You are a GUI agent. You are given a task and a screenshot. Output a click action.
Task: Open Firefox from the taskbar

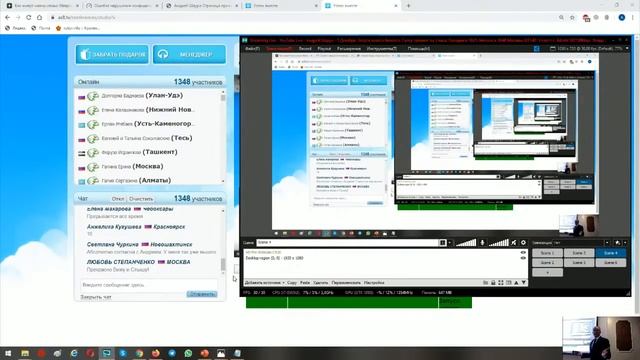156,353
